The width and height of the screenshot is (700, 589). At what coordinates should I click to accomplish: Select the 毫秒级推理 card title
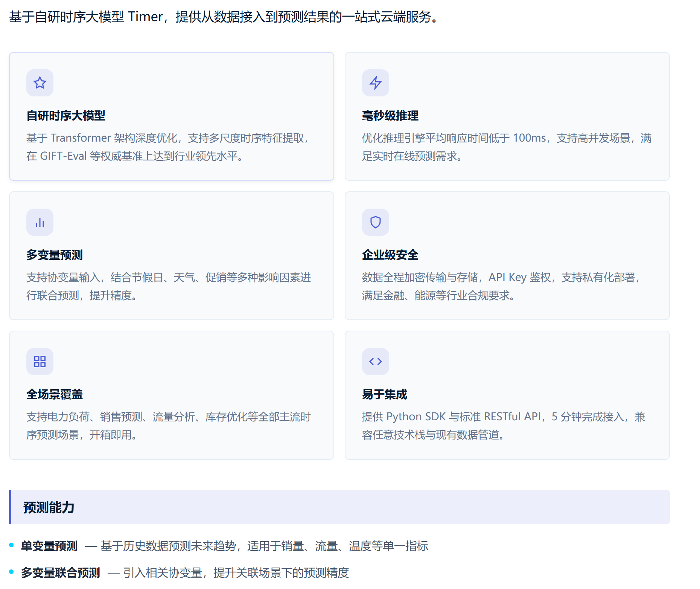pos(390,116)
